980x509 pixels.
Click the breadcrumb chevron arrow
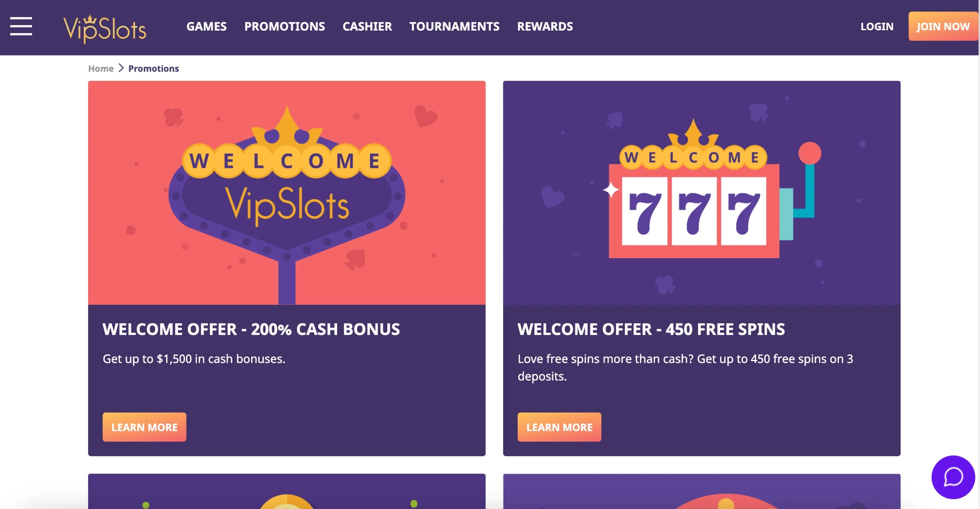[121, 68]
